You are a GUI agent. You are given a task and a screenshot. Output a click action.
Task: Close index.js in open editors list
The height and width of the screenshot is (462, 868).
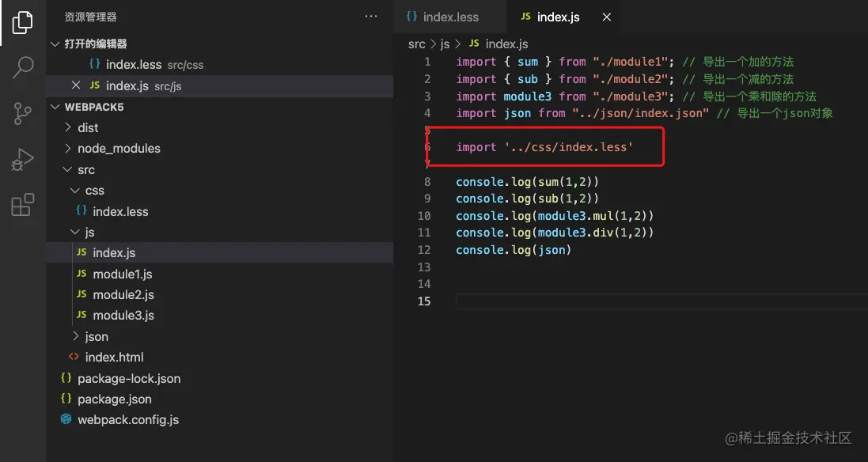pyautogui.click(x=76, y=85)
